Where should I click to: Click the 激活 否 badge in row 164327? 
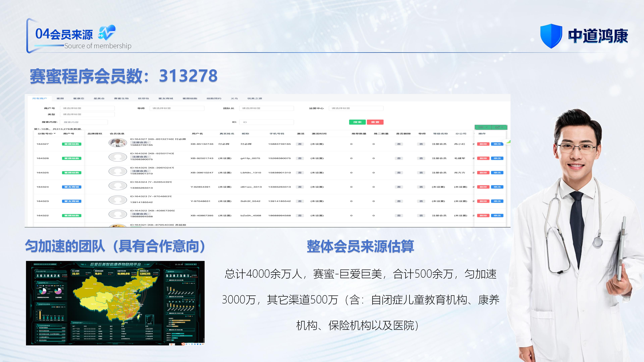[x=300, y=144]
